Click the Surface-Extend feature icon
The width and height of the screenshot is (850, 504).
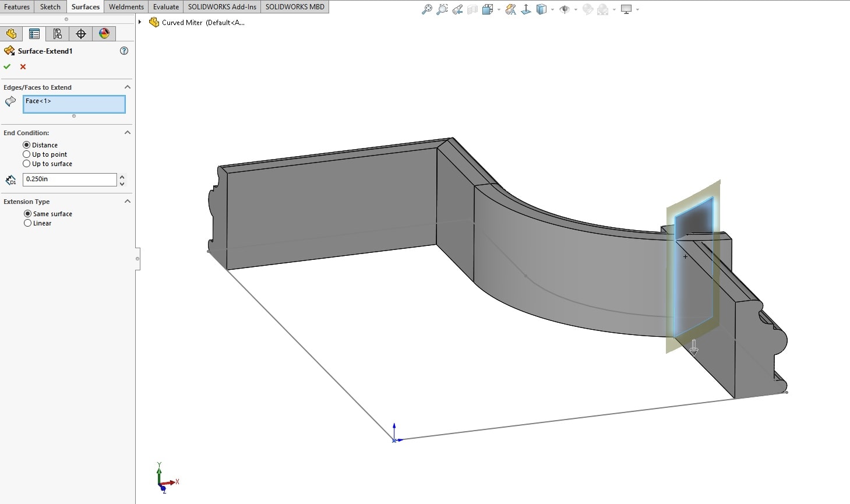[x=9, y=51]
